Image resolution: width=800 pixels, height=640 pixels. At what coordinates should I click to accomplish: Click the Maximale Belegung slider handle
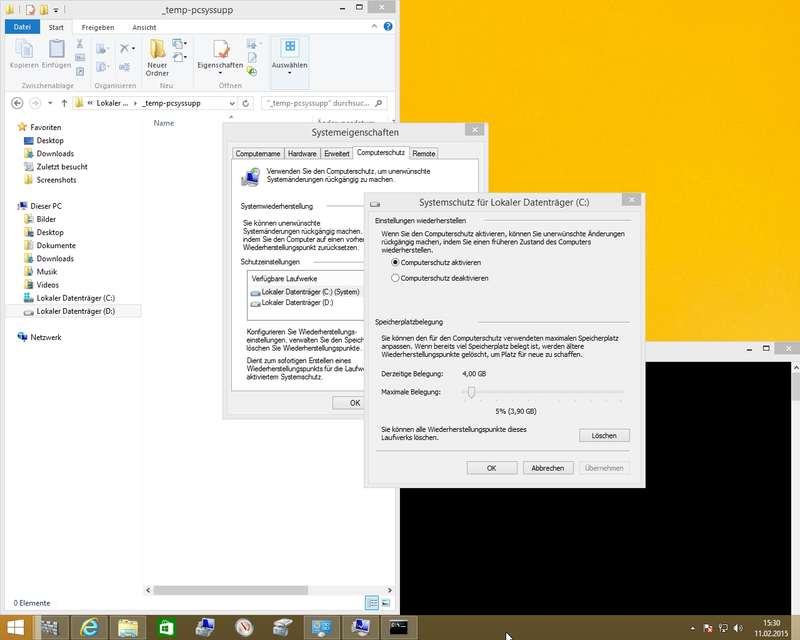point(470,392)
